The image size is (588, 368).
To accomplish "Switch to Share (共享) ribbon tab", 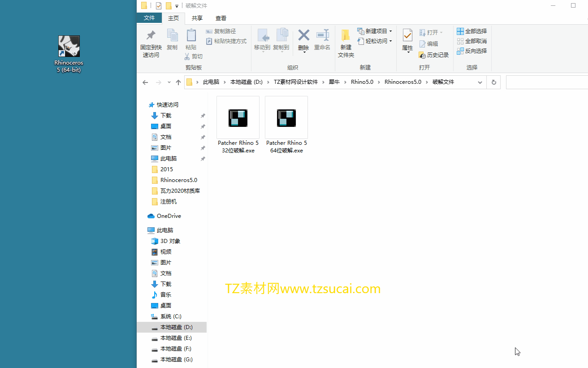I will pos(197,18).
